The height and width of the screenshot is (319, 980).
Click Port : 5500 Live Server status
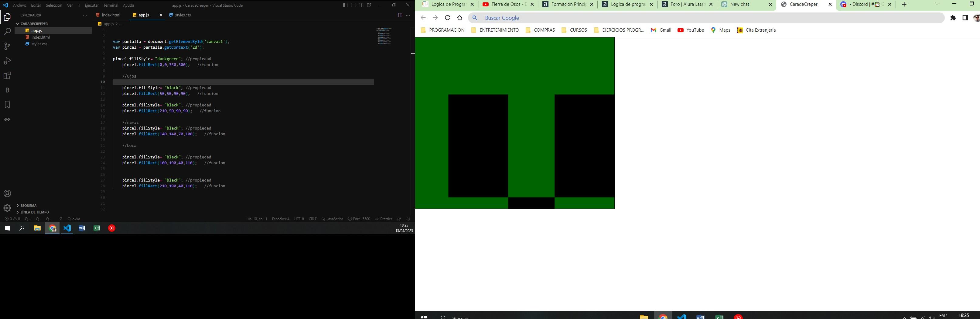[359, 219]
